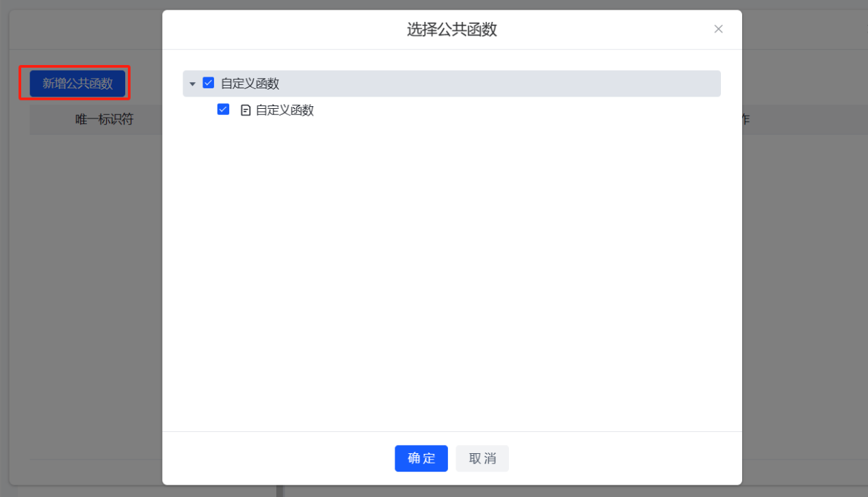Screen dimensions: 868x497
Task: Click the dialog header bar left of title
Action: point(274,29)
